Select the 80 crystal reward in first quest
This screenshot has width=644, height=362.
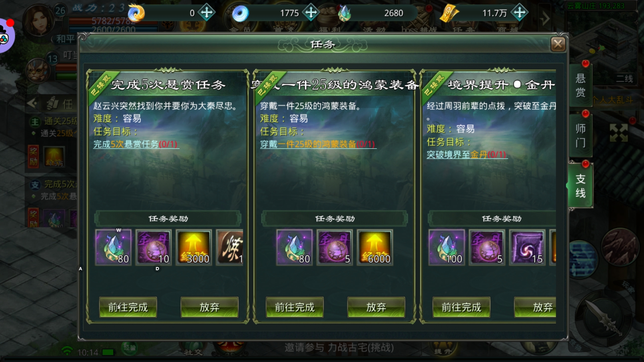pos(113,248)
